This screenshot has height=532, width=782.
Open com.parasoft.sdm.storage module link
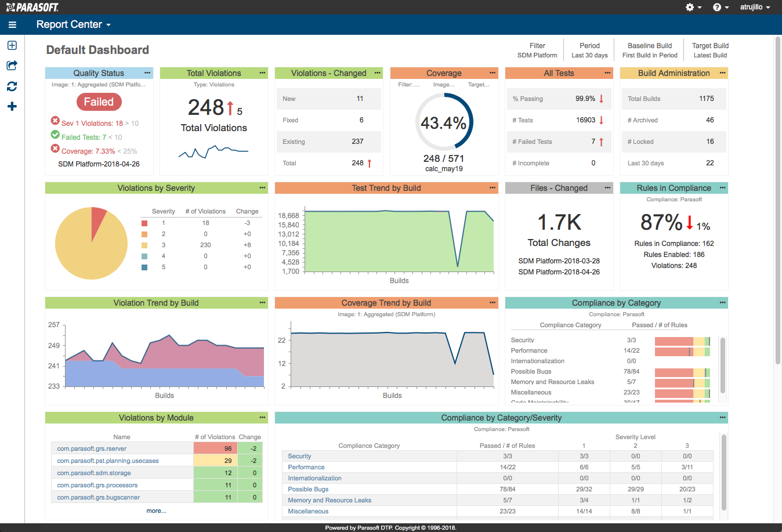94,473
